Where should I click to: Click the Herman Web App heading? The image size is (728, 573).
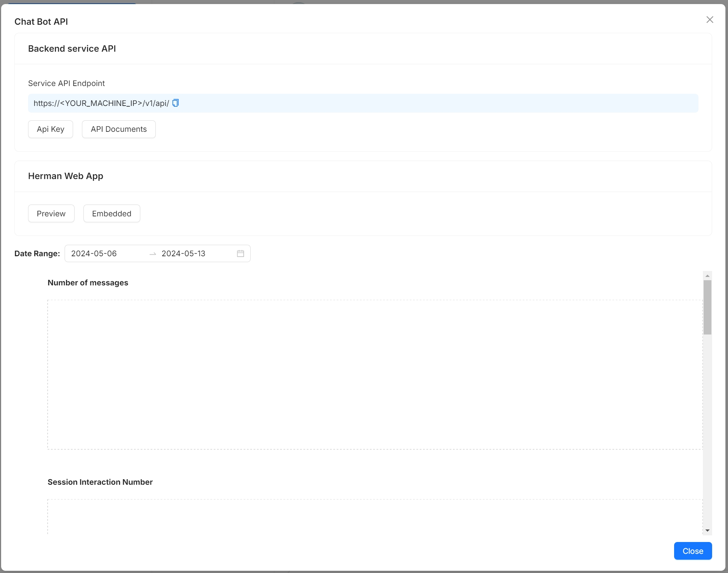(66, 176)
